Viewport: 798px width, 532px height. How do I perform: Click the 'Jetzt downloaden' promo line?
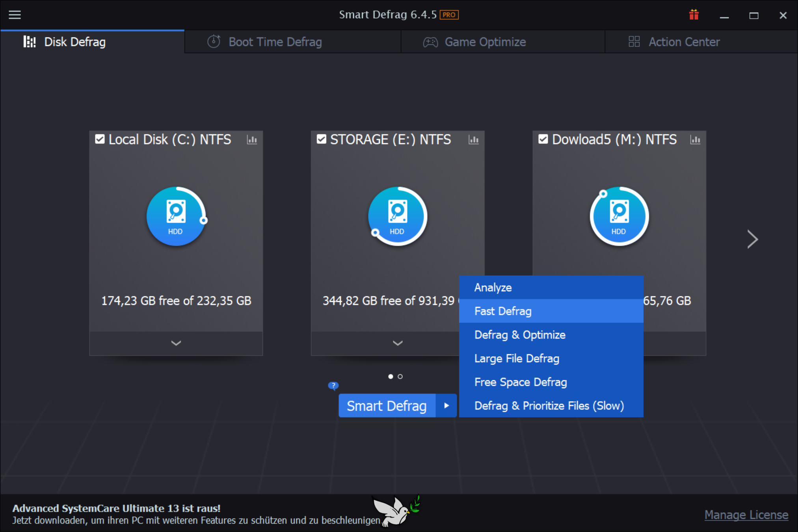pyautogui.click(x=196, y=520)
